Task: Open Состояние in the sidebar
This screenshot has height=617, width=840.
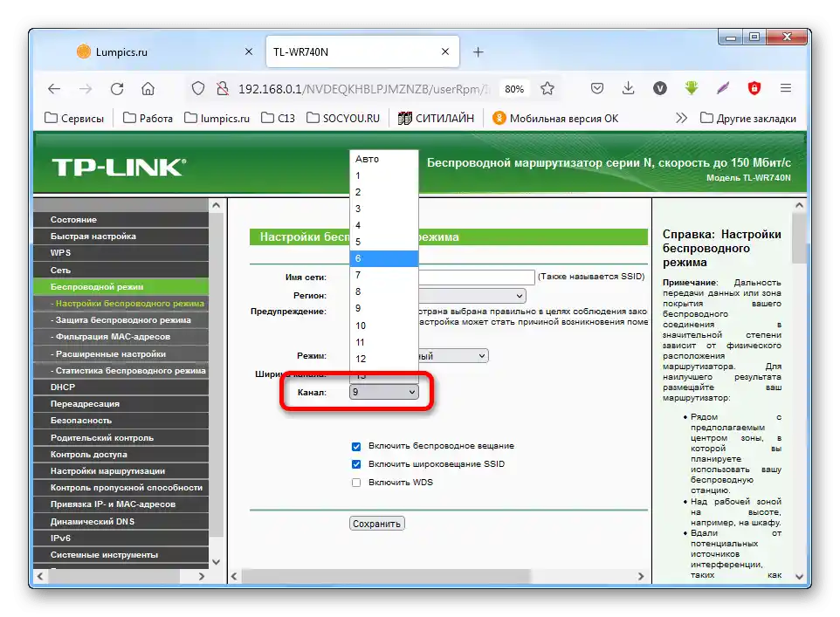Action: point(121,220)
